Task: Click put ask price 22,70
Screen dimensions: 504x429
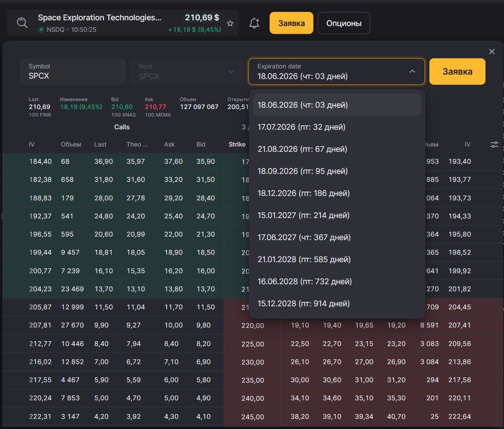Action: [x=332, y=343]
